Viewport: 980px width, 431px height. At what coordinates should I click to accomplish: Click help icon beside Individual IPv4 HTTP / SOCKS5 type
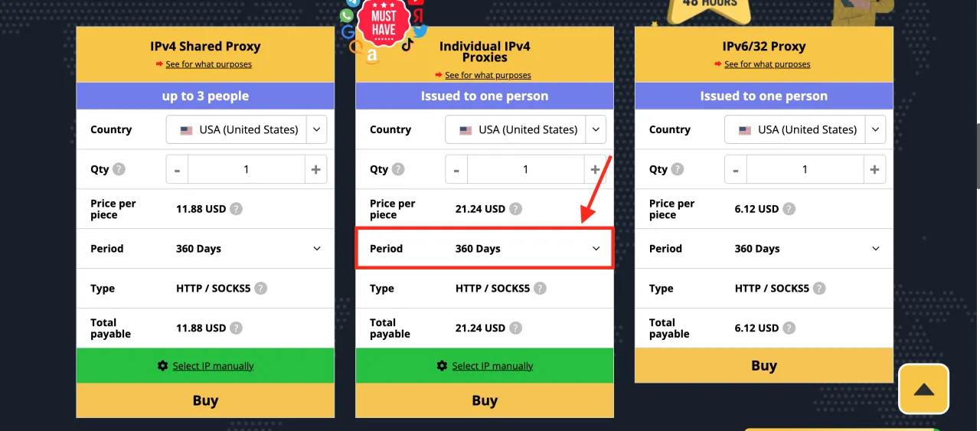pos(540,289)
